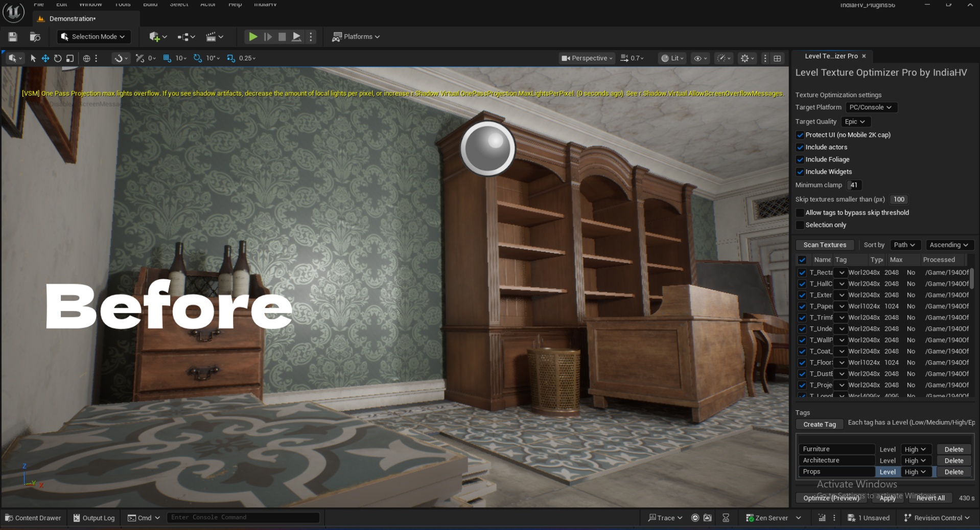Open the Cinematics clapperboard icon menu

click(x=215, y=37)
